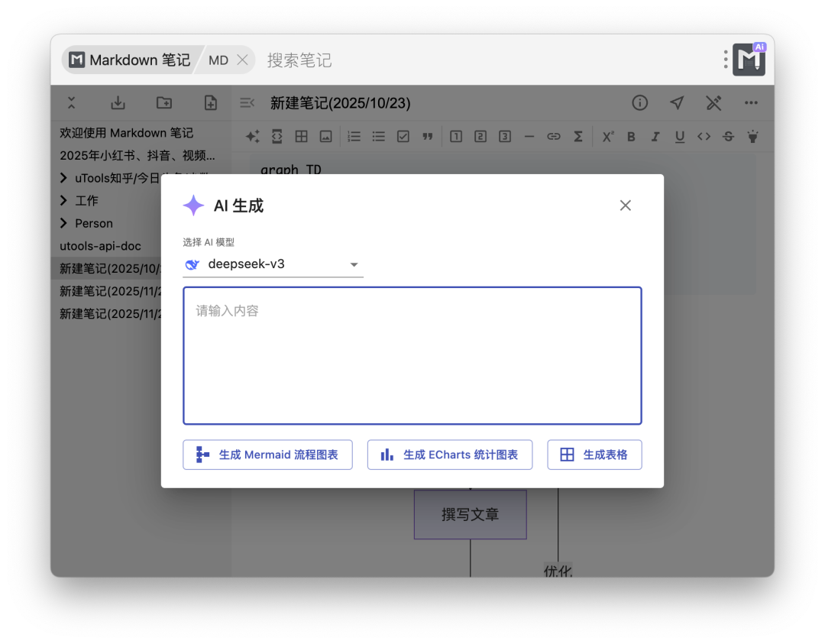Screen dimensions: 825x644
Task: Toggle the outline sidebar icon
Action: 247,102
